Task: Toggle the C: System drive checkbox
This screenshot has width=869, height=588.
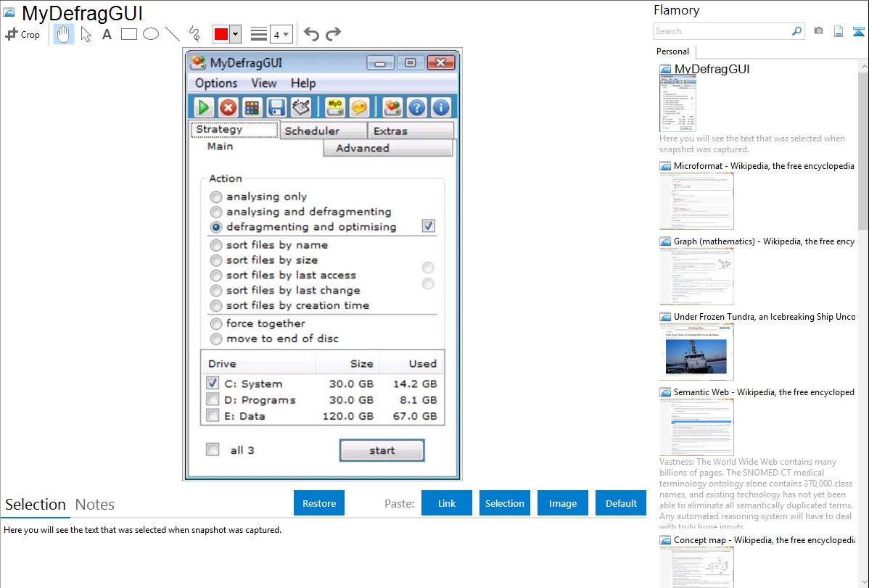Action: tap(213, 383)
